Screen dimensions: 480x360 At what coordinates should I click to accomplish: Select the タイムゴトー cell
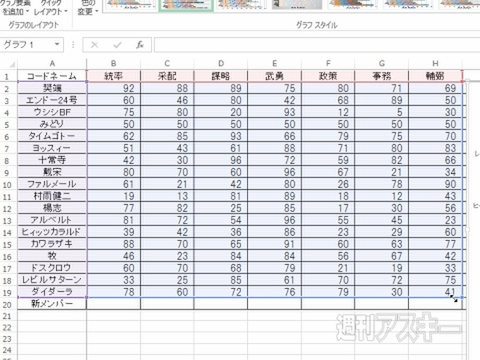52,136
